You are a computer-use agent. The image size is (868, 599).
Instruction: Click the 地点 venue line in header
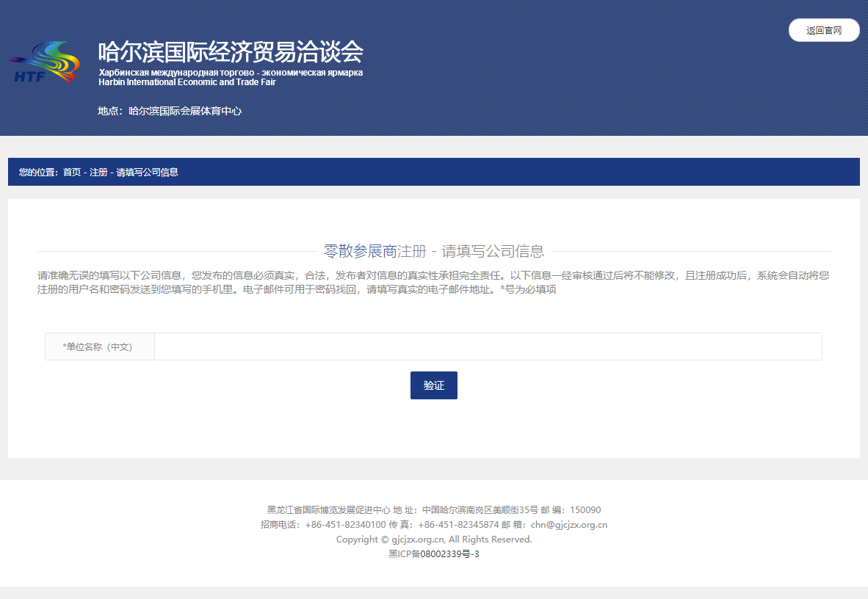(x=170, y=112)
